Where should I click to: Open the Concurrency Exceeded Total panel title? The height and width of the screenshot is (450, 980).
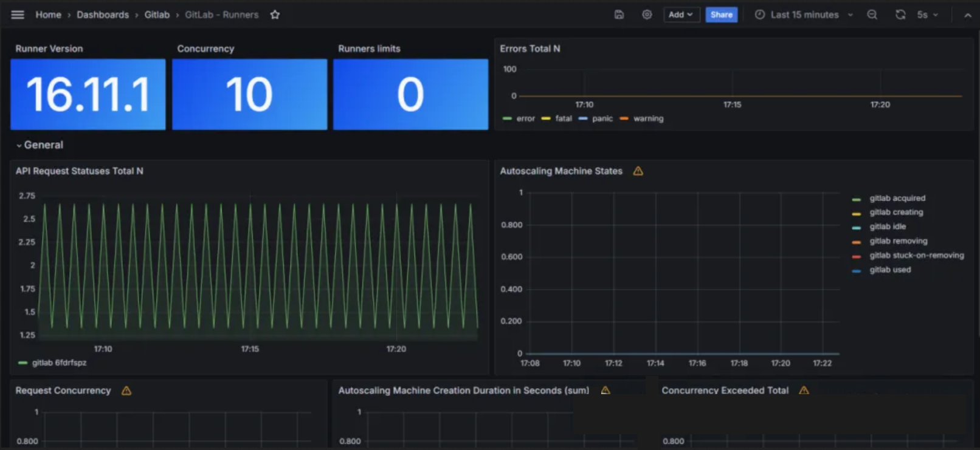tap(725, 390)
